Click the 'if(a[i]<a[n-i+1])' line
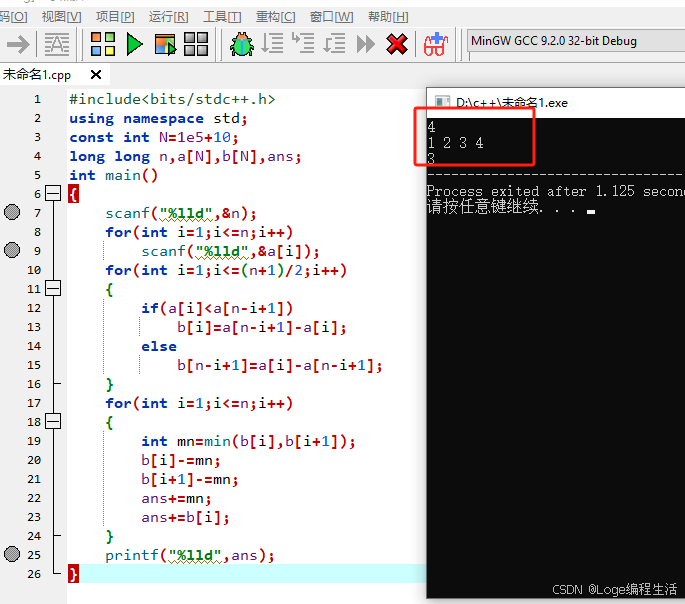The image size is (685, 604). click(x=217, y=308)
